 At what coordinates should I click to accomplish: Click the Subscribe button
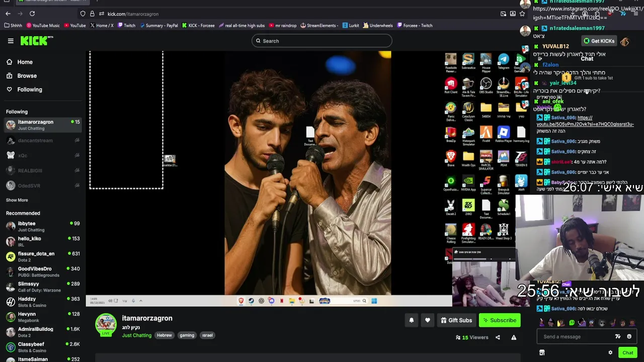(x=499, y=320)
